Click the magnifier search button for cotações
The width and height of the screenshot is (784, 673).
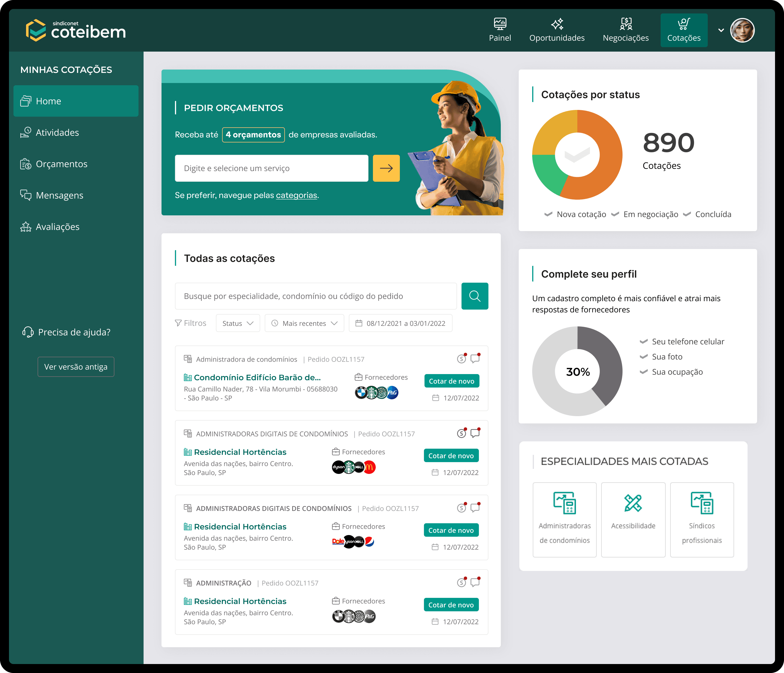coord(474,296)
